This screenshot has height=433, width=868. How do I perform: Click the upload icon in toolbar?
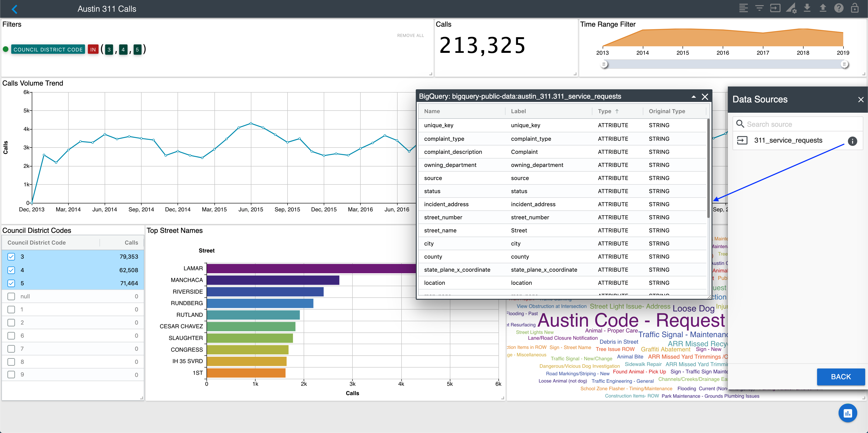coord(823,8)
